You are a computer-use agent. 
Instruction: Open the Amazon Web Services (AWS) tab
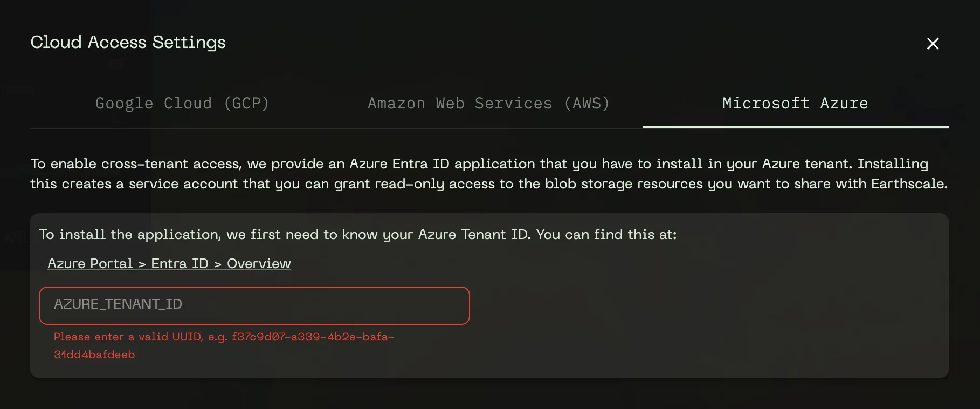coord(488,103)
